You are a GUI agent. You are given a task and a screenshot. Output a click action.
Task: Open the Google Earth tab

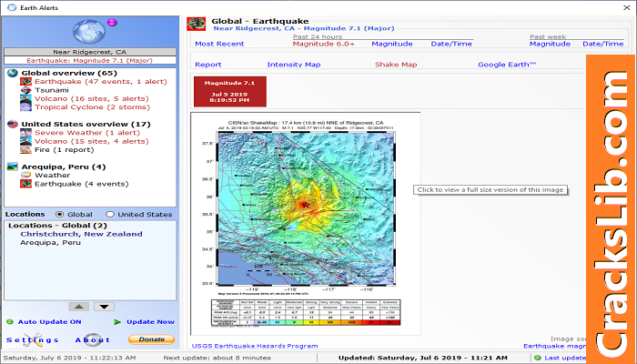[507, 65]
